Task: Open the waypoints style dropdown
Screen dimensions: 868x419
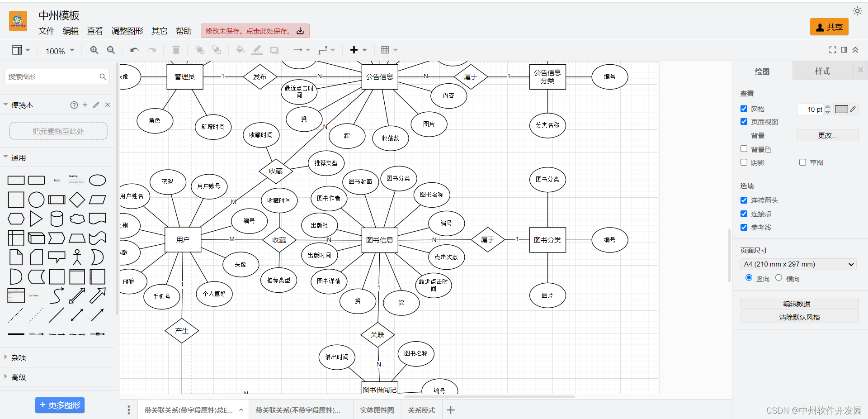Action: [326, 50]
